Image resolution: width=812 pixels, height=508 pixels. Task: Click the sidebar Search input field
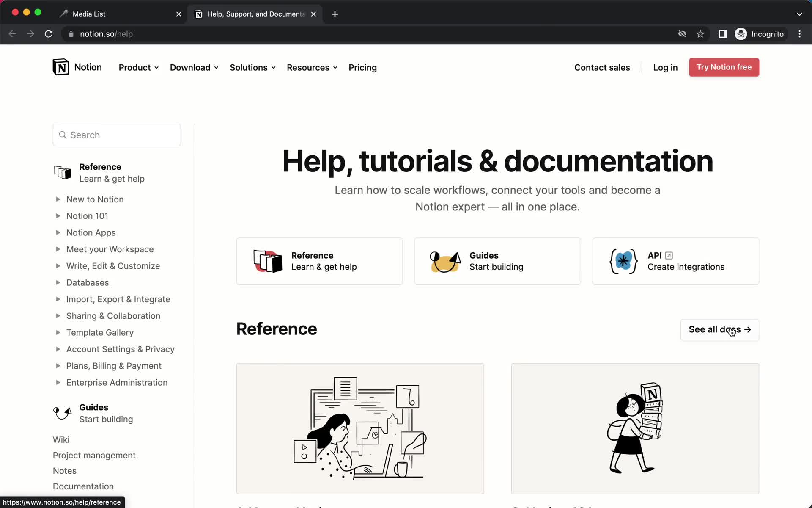coord(117,135)
